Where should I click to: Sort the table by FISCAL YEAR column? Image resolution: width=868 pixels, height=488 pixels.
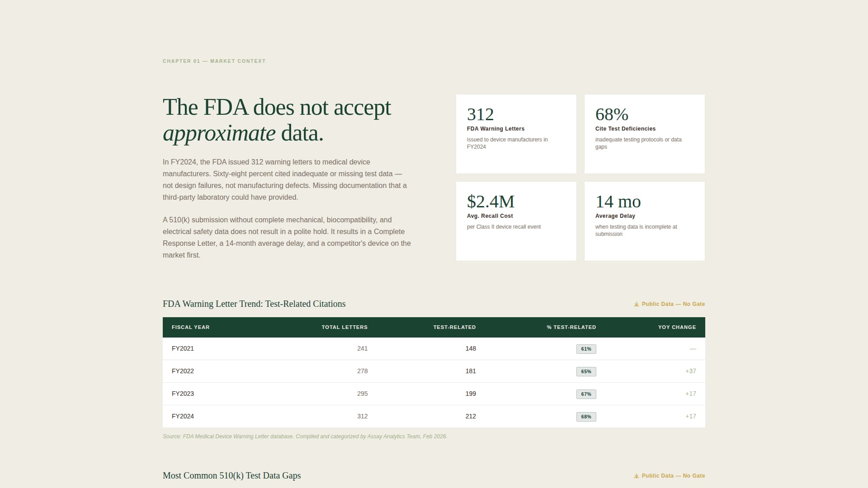[x=190, y=327]
